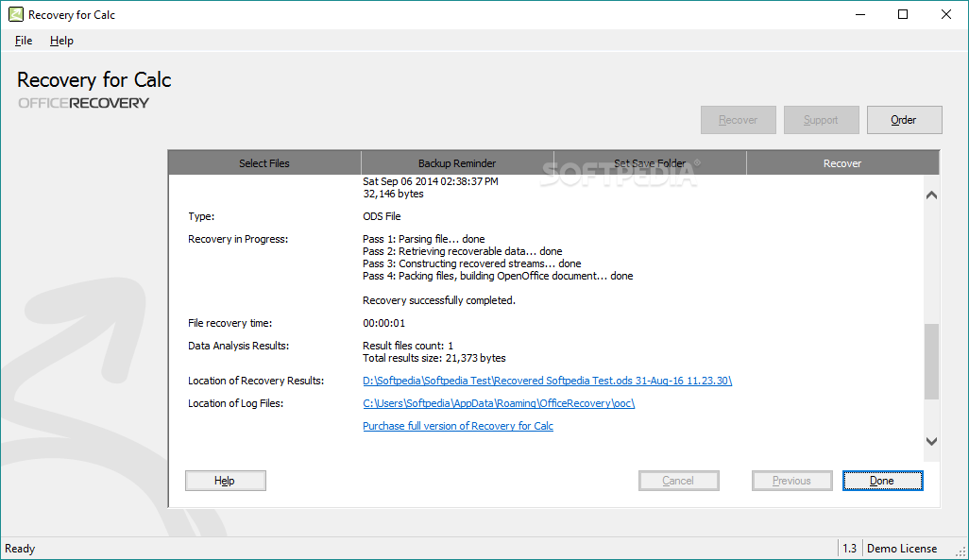Click the Result files count: 1 text
Viewport: 969px width, 560px height.
408,347
